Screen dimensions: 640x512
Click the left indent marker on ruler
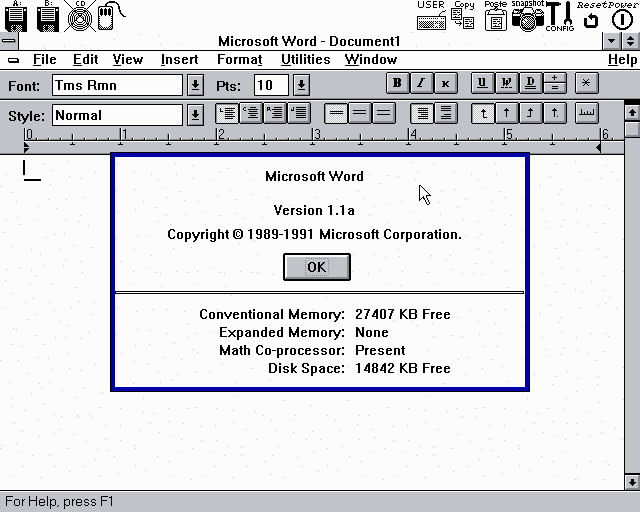(x=27, y=147)
